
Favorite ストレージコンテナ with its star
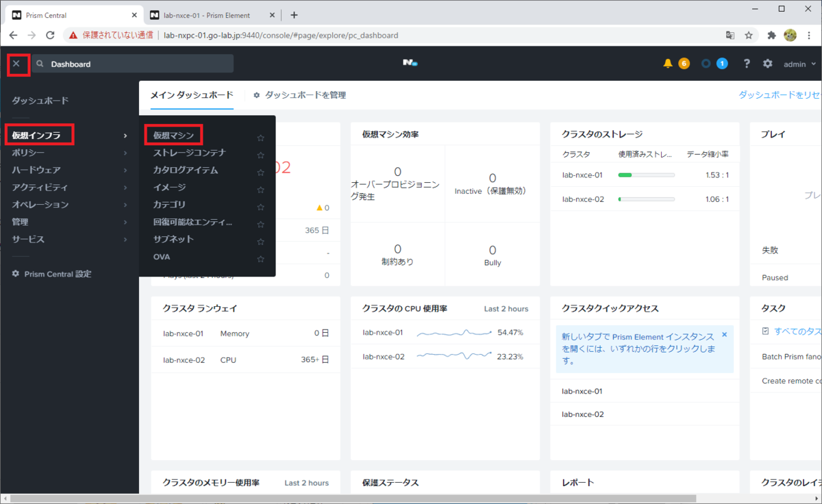[260, 155]
